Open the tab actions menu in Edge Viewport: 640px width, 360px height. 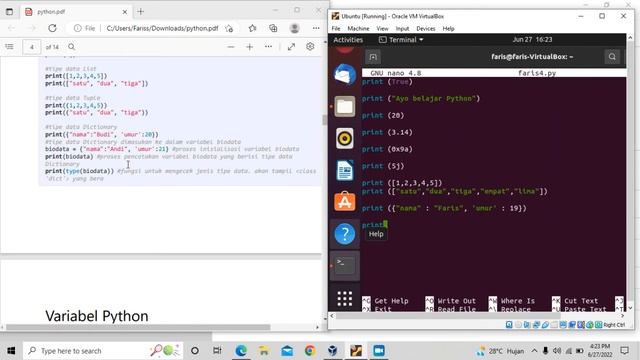tap(9, 12)
